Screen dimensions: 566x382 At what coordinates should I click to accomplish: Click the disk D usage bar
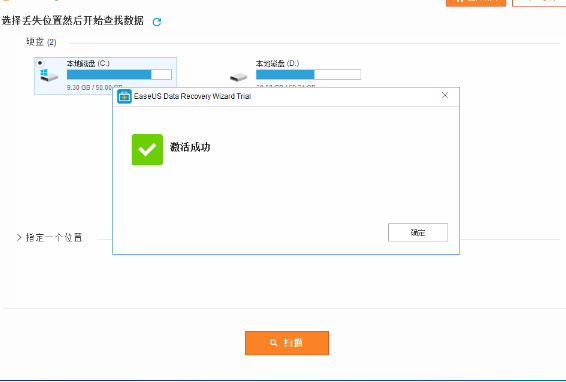point(308,75)
